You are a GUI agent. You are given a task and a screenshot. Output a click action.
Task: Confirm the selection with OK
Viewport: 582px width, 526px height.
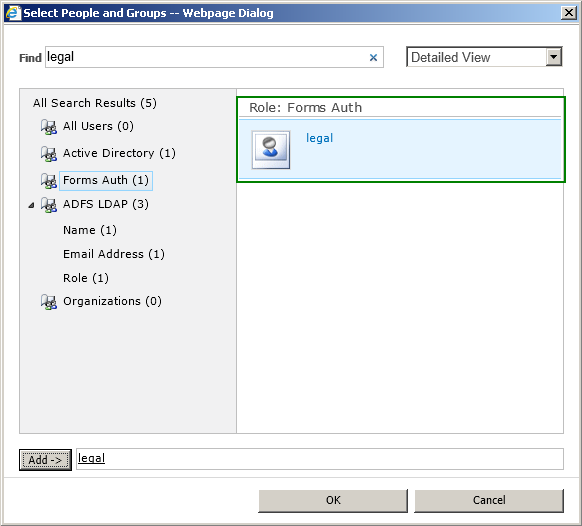point(333,500)
